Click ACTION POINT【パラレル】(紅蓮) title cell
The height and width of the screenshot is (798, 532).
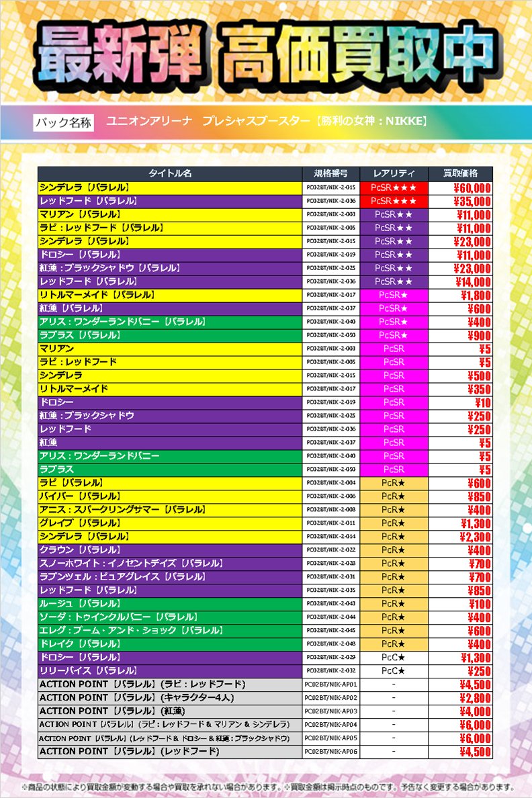[x=170, y=711]
